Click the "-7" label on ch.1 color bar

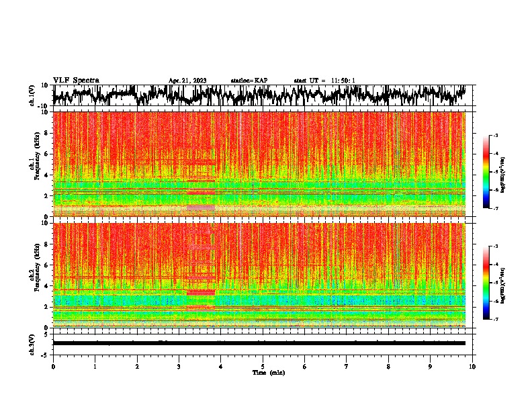pyautogui.click(x=496, y=208)
